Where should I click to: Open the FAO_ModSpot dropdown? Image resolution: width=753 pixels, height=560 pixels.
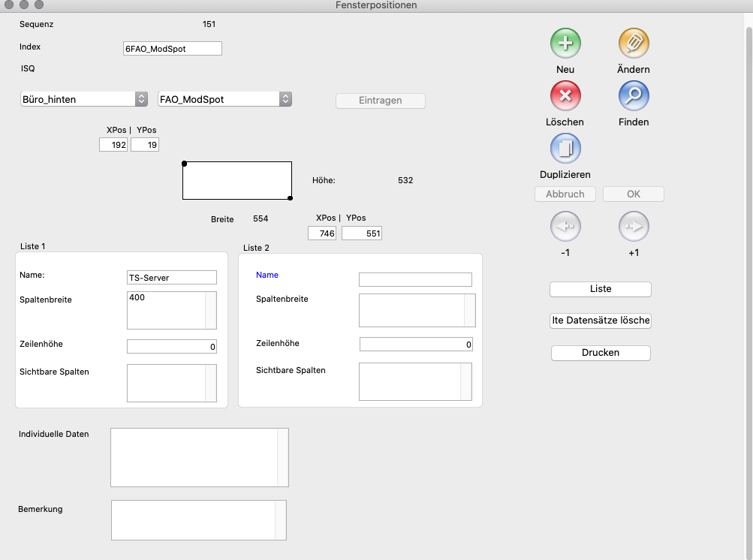(224, 99)
